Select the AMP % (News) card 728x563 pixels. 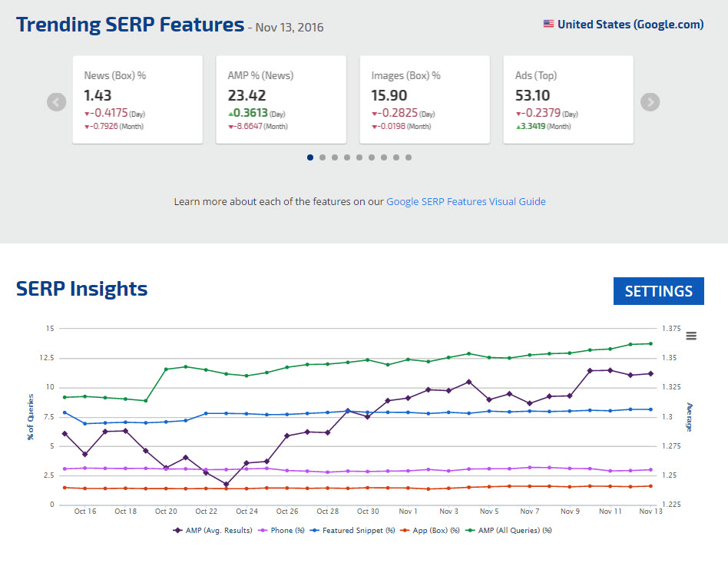coord(281,99)
